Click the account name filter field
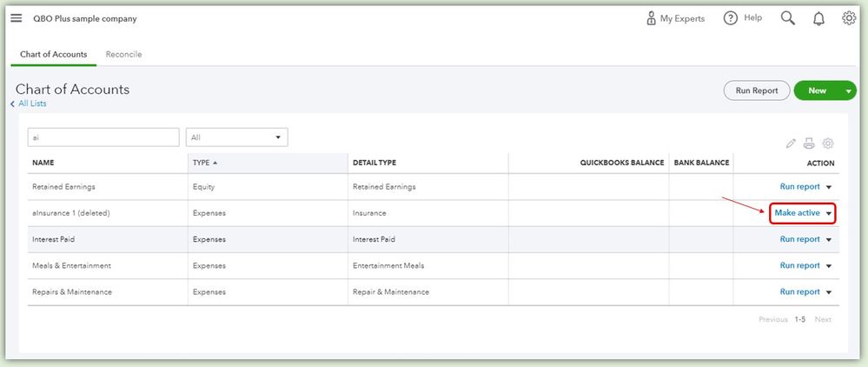868x367 pixels. pos(103,137)
